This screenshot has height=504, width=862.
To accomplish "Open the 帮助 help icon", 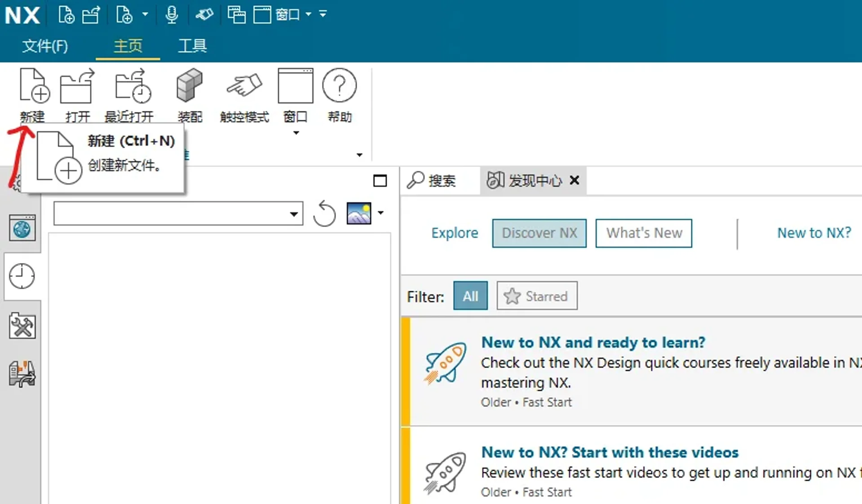I will [339, 86].
